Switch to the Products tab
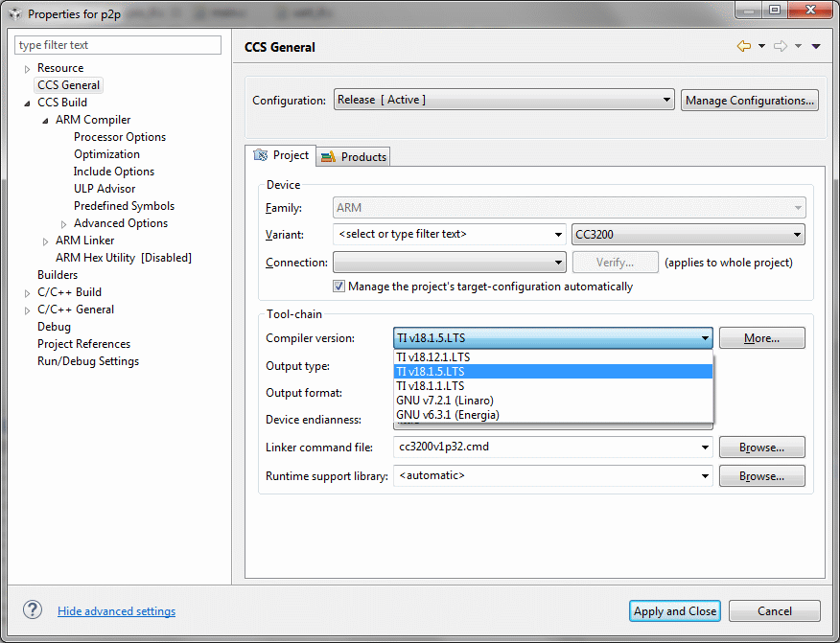 point(354,156)
